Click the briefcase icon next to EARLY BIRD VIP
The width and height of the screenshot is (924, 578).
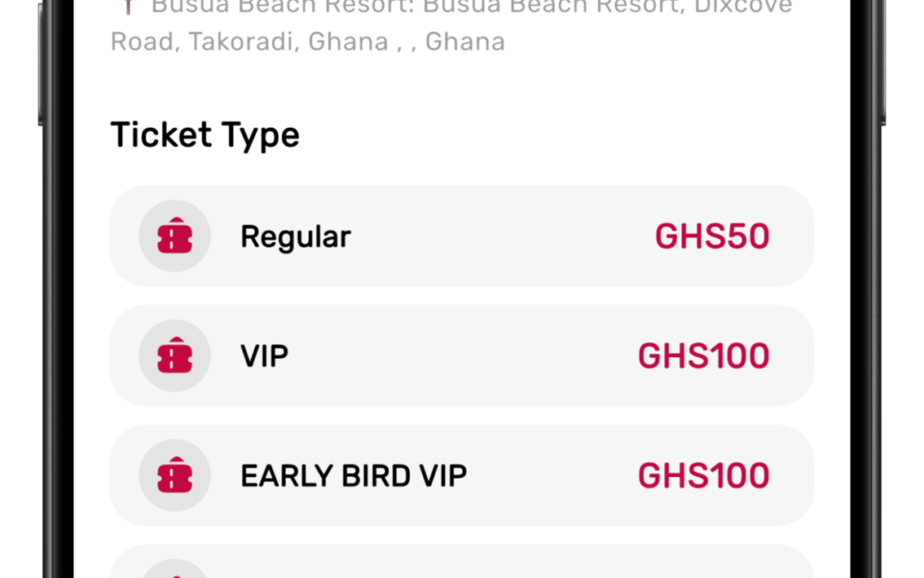174,475
